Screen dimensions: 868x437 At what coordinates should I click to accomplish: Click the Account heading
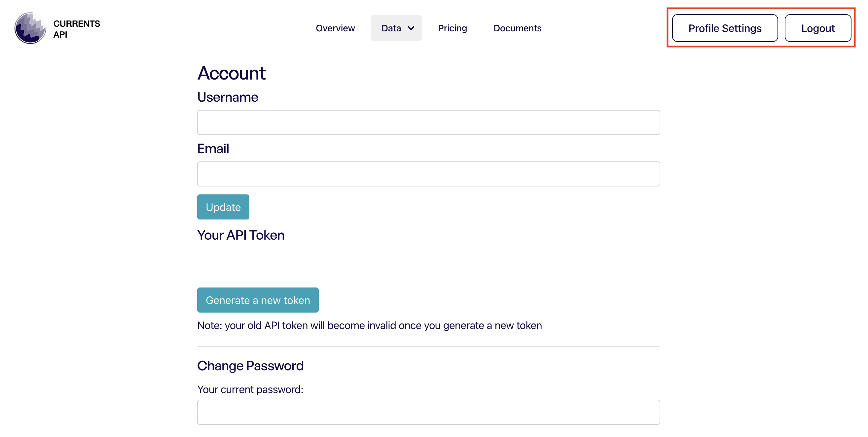pyautogui.click(x=232, y=73)
